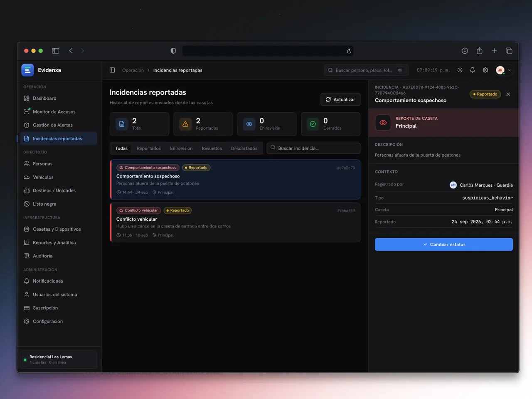Expand the Cambiar estatus dropdown
This screenshot has height=399, width=532.
click(444, 244)
